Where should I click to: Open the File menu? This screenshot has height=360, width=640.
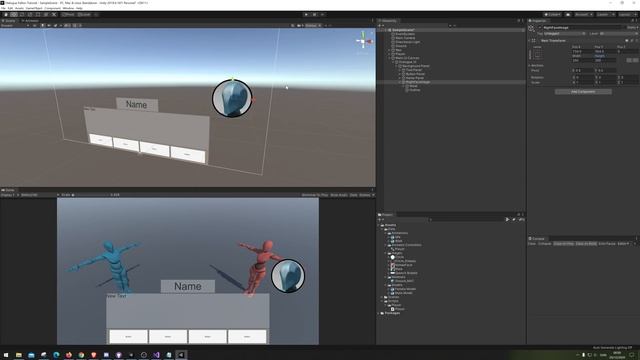[x=3, y=8]
